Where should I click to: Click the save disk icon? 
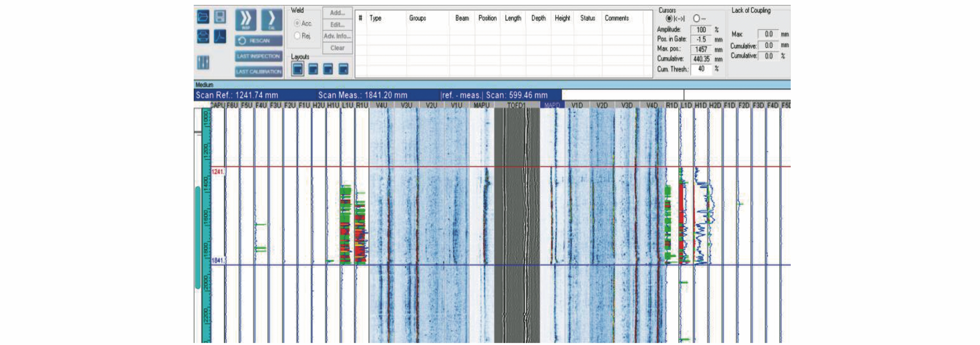pos(220,17)
